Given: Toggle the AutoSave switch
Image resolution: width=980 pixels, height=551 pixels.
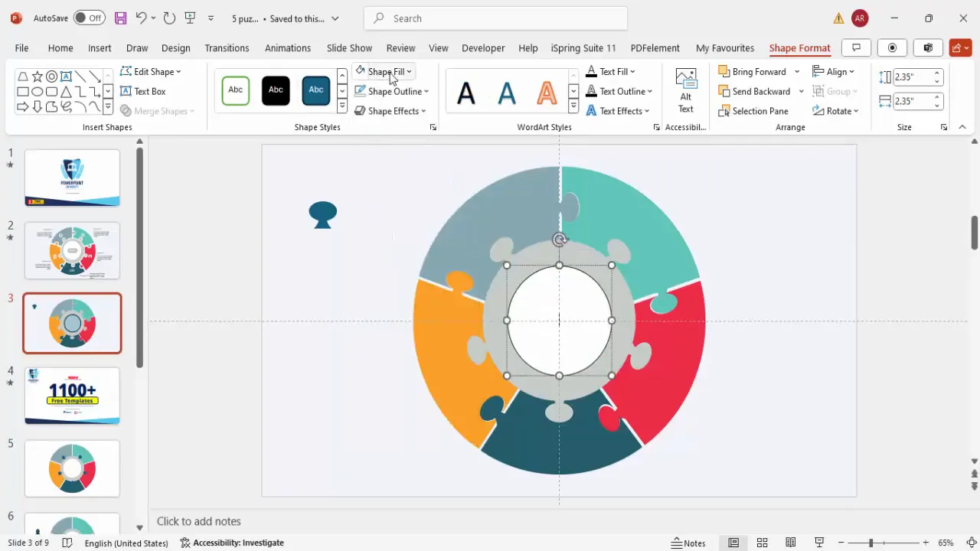Looking at the screenshot, I should click(90, 18).
